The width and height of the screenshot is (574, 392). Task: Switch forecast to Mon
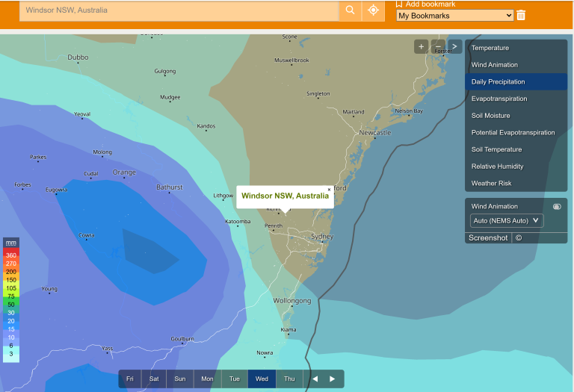click(207, 379)
